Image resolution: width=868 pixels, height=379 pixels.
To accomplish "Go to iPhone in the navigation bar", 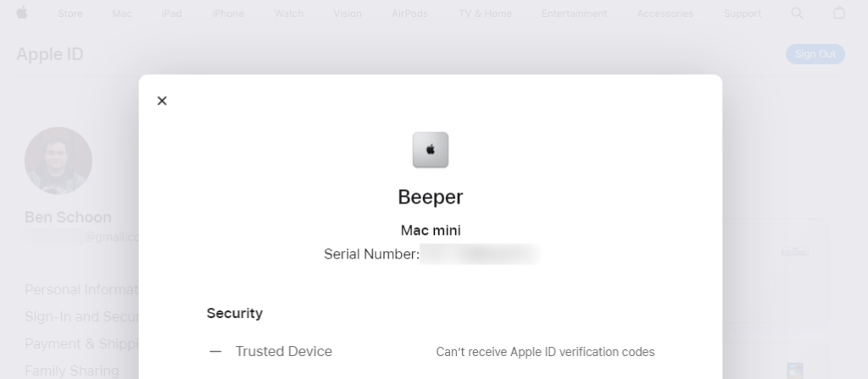I will click(x=227, y=14).
